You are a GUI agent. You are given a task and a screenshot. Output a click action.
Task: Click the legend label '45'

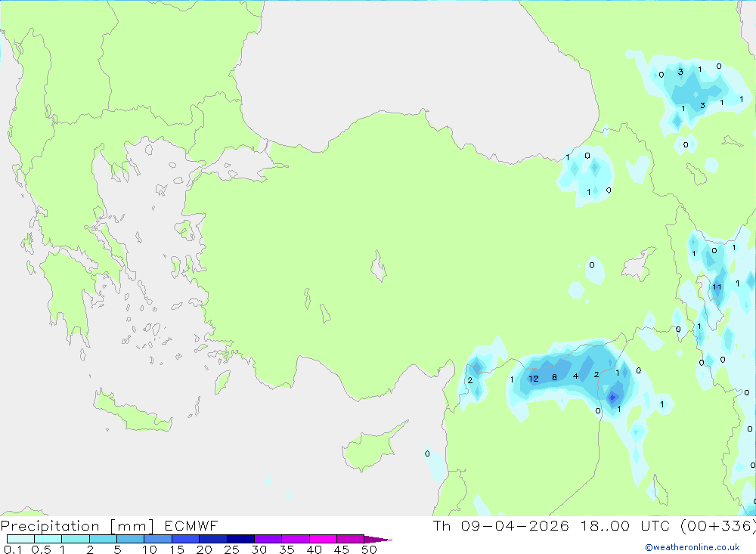[x=342, y=549]
